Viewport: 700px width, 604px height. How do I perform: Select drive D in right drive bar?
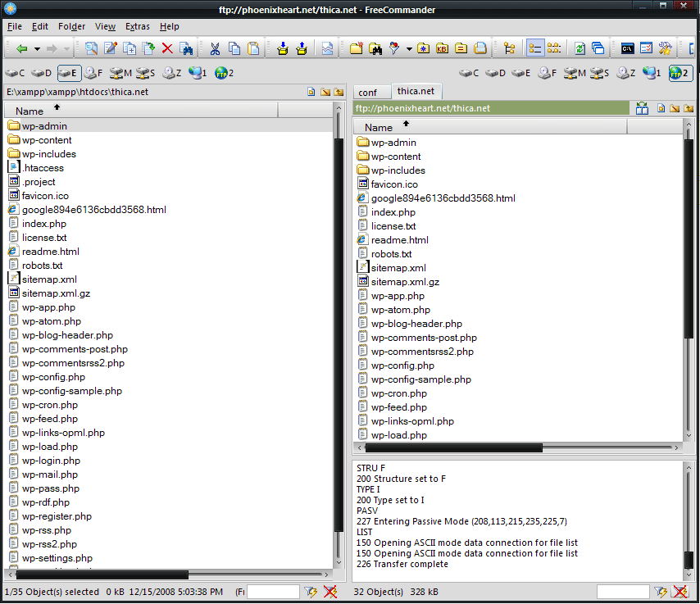click(x=495, y=73)
